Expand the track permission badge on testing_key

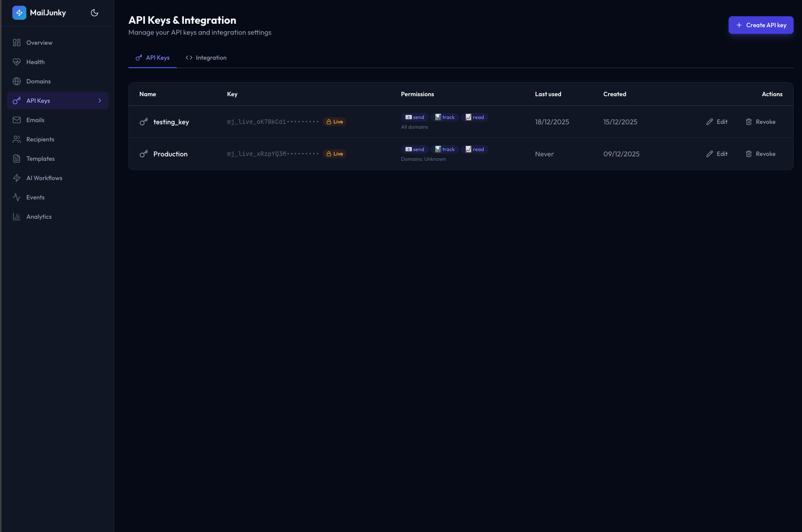pos(445,117)
